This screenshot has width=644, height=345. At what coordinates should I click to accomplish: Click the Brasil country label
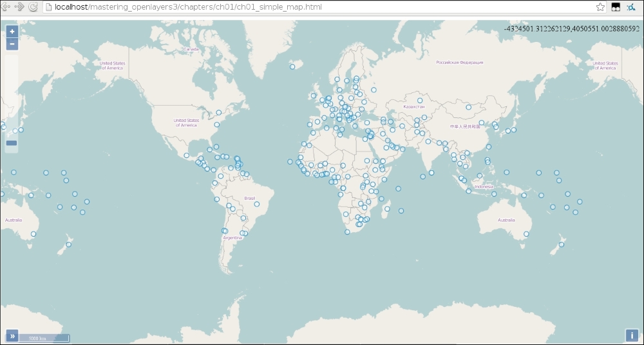pos(250,198)
